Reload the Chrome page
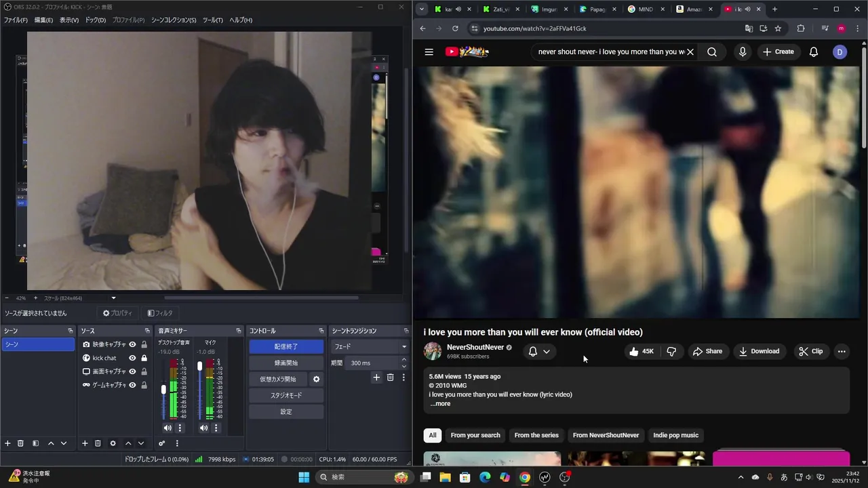 (455, 28)
